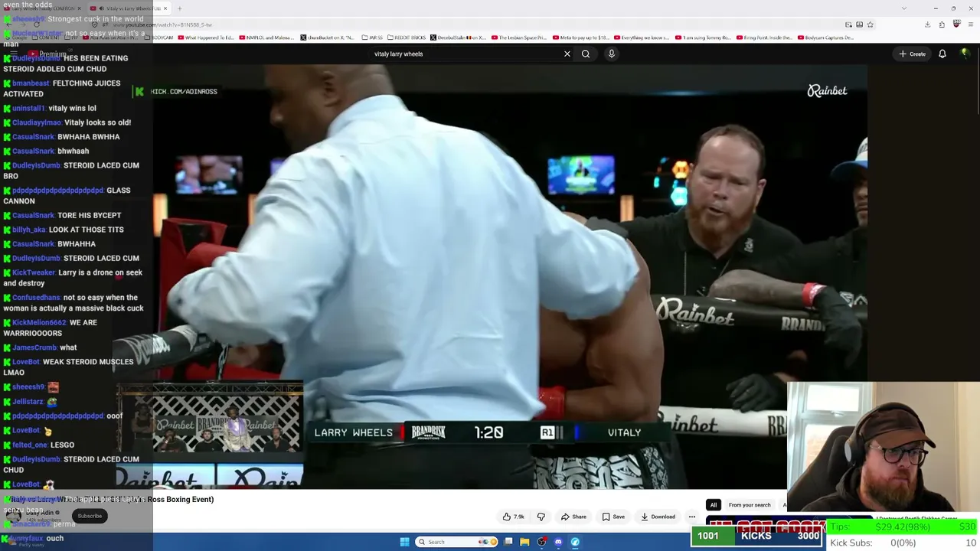The height and width of the screenshot is (551, 980).
Task: Click the 'KICKS' goal counter overlay
Action: 756,536
